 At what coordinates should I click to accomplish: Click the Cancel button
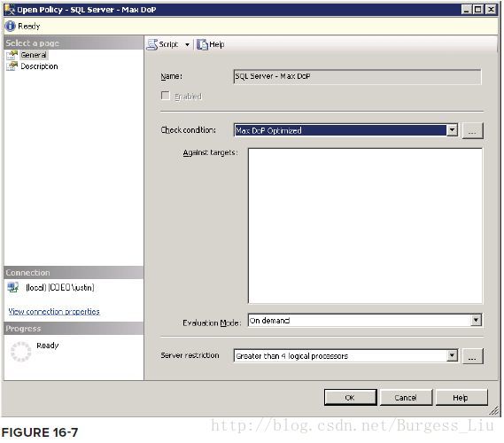pyautogui.click(x=406, y=397)
